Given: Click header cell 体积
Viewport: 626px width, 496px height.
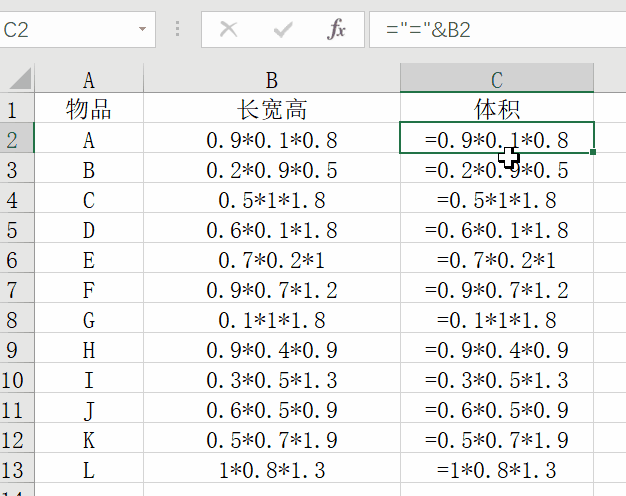Looking at the screenshot, I should coord(497,108).
